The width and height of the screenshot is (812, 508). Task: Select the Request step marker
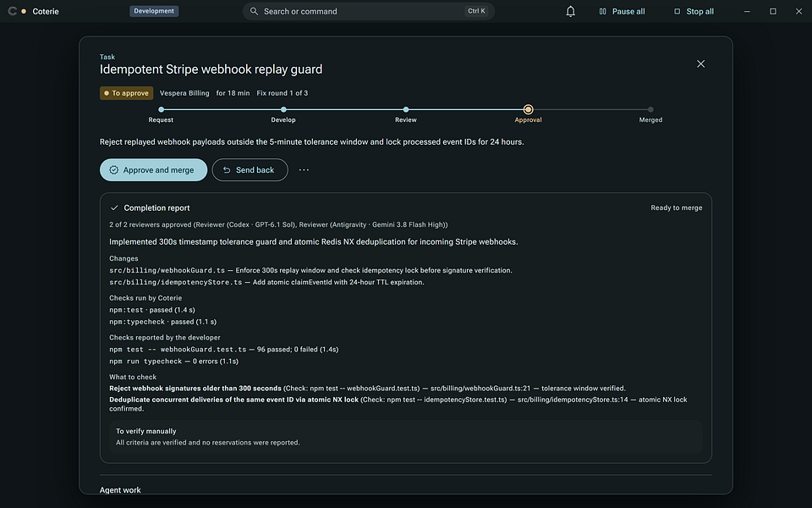tap(161, 109)
